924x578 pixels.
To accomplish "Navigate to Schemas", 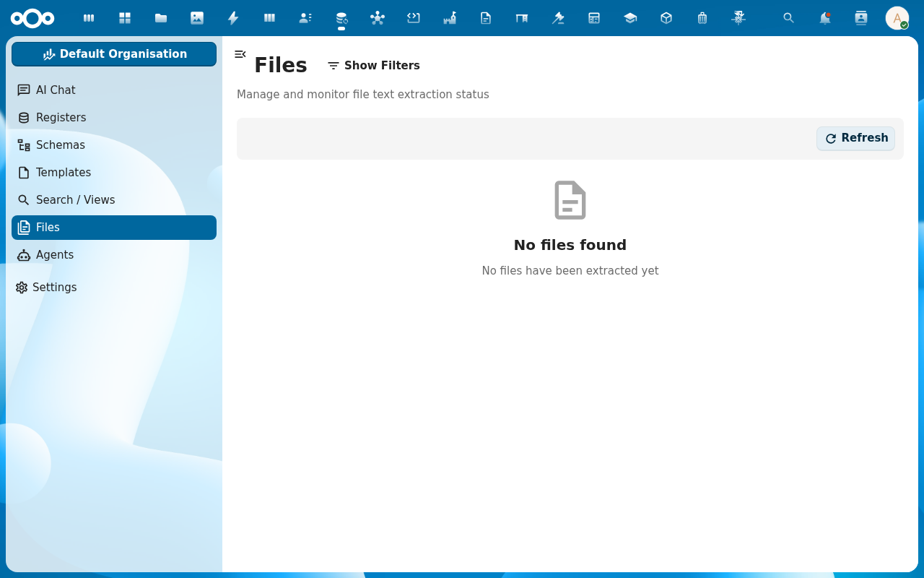I will (114, 145).
